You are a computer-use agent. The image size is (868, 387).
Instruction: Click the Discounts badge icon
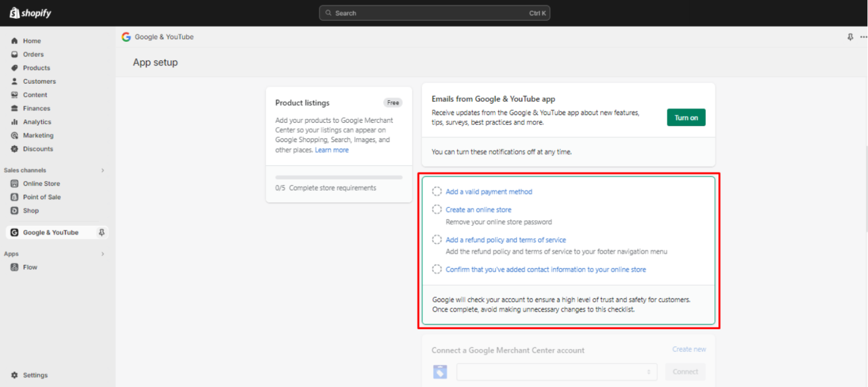pos(15,149)
